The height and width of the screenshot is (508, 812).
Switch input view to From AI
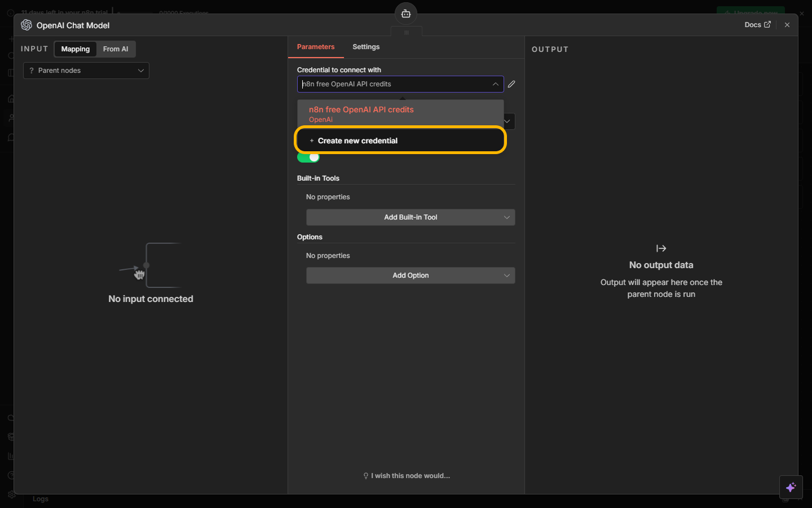(116, 49)
